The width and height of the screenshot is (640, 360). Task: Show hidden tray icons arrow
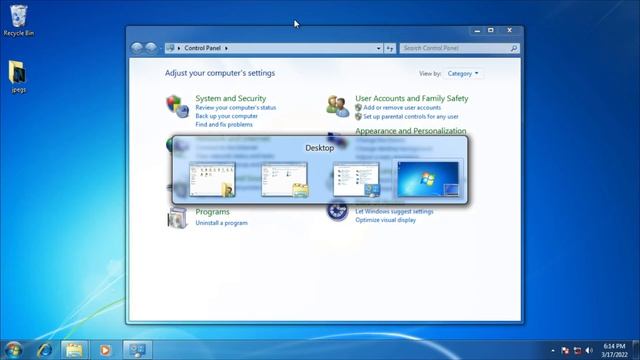pos(553,350)
